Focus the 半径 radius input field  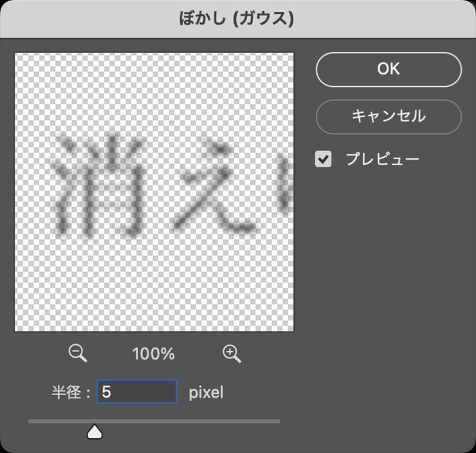(137, 392)
